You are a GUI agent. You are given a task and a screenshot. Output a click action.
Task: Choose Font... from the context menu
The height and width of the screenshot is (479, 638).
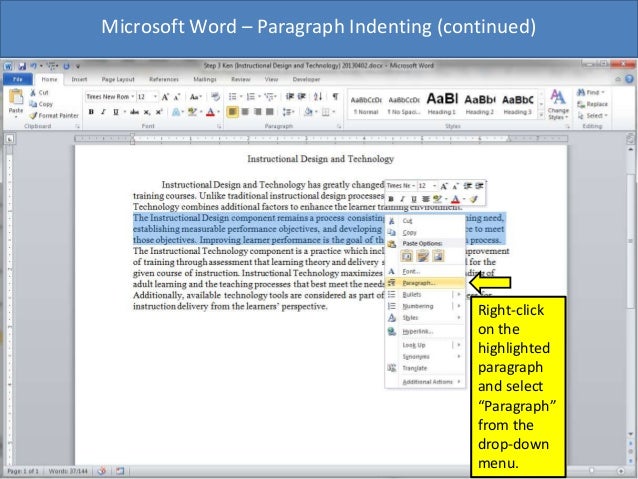pos(425,271)
